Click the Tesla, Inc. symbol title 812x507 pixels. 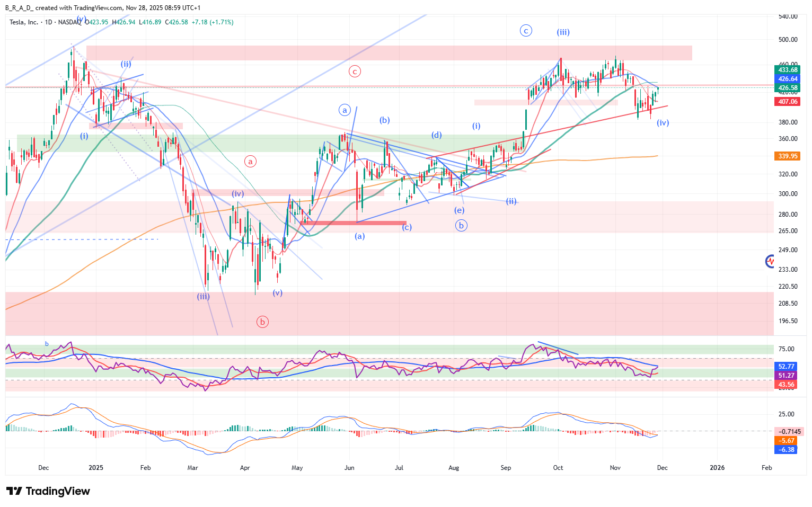click(x=24, y=22)
